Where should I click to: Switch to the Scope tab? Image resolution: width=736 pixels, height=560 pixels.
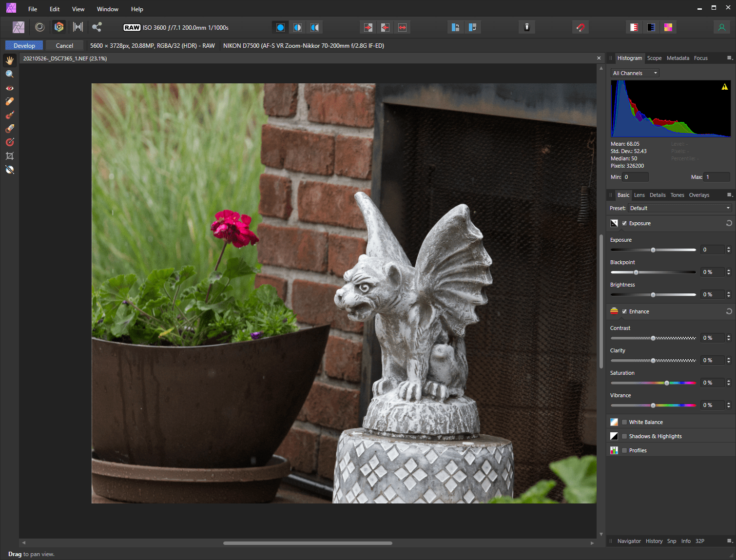click(x=654, y=58)
